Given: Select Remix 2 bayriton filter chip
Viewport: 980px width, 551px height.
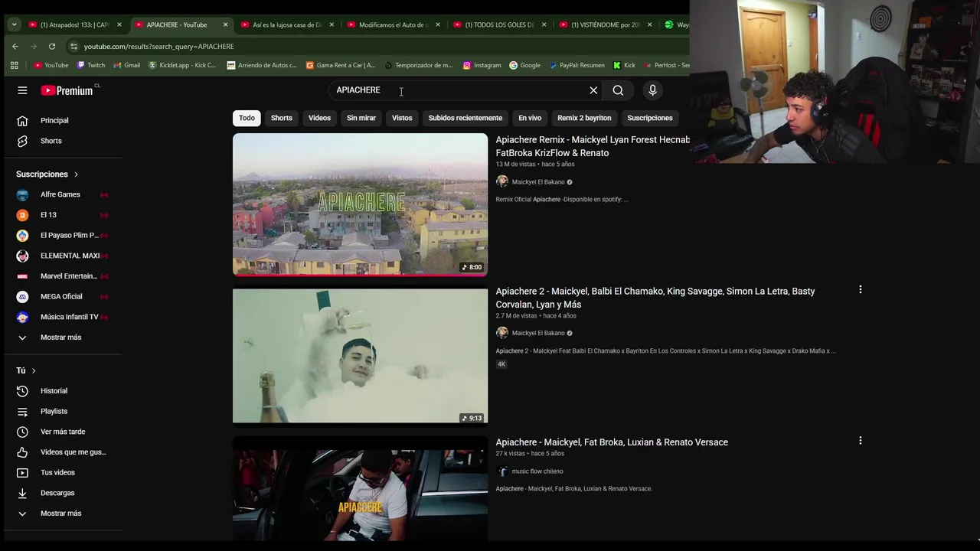Looking at the screenshot, I should [x=584, y=118].
